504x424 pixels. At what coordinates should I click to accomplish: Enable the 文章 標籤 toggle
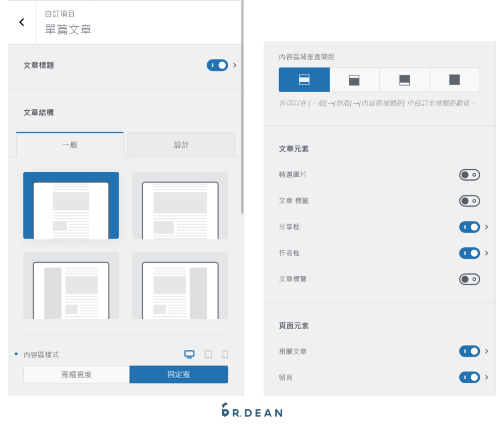click(469, 201)
